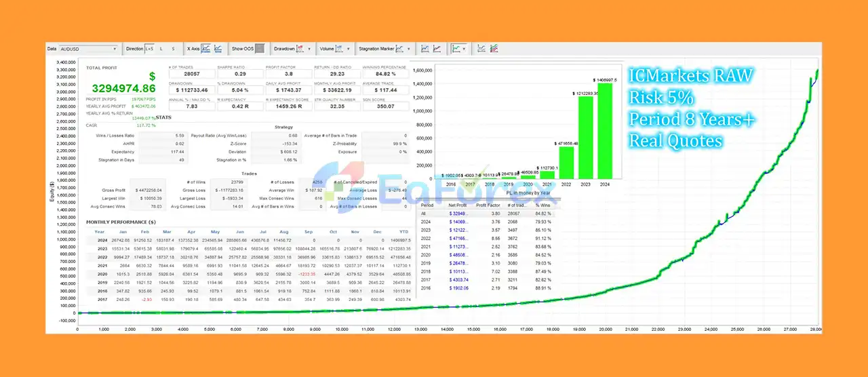Image resolution: width=868 pixels, height=377 pixels.
Task: Click the Volume chart icon
Action: pos(341,49)
